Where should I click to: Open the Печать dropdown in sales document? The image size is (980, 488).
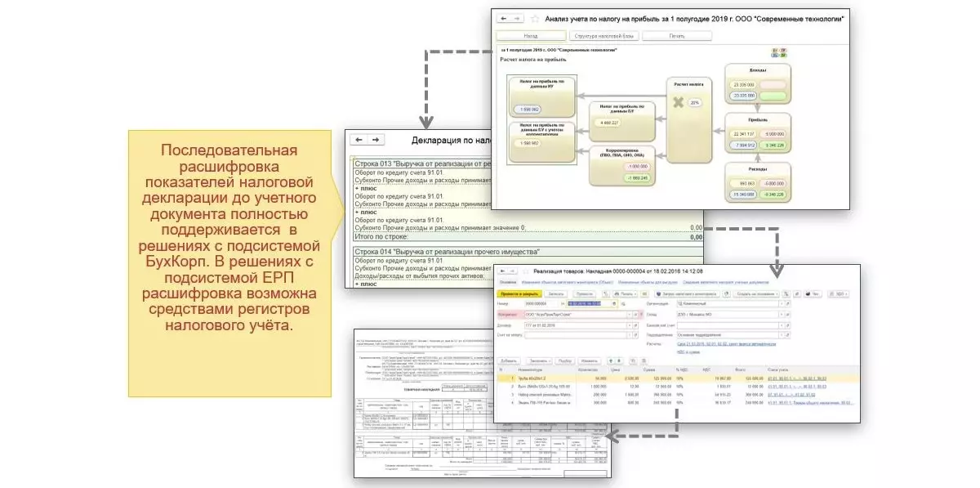(x=626, y=293)
